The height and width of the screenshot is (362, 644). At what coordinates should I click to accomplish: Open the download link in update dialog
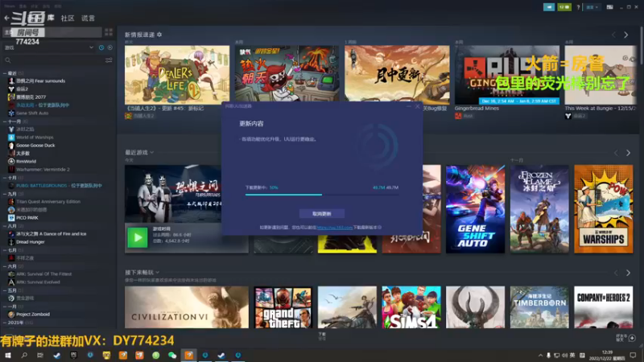(x=334, y=228)
